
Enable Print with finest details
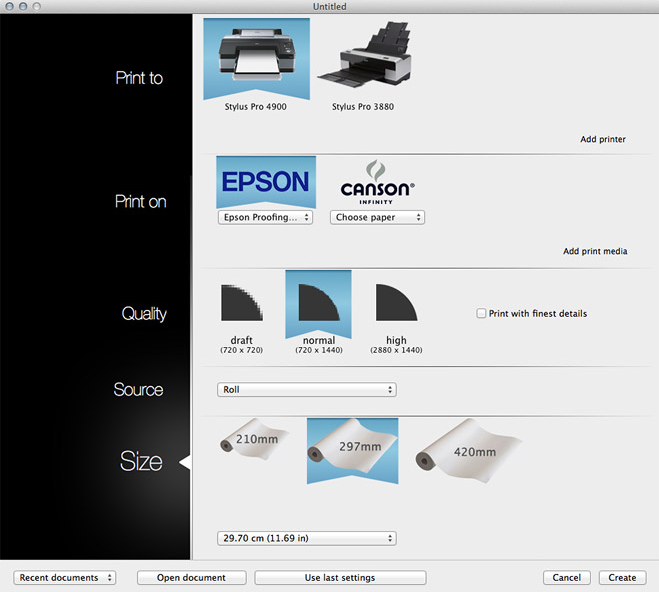(482, 314)
